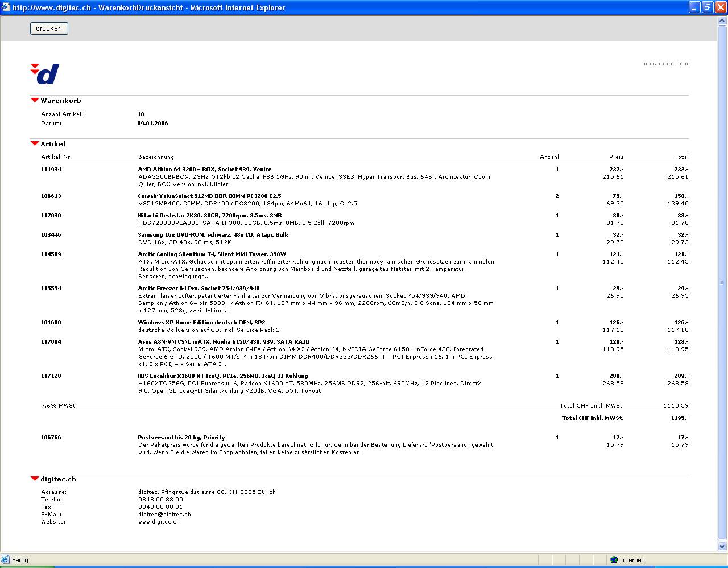This screenshot has width=728, height=568.
Task: Click Hitachi Deskstar 7K80 item title
Action: coord(210,216)
